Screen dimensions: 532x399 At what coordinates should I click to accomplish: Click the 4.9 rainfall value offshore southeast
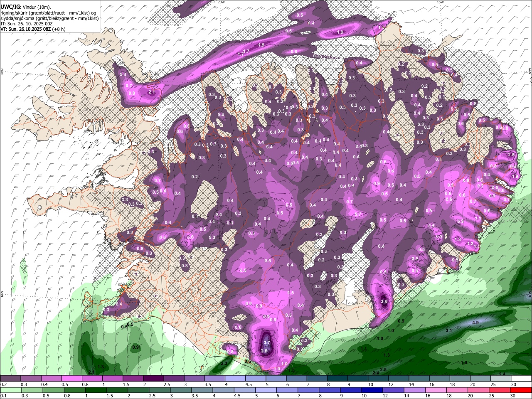(x=476, y=323)
